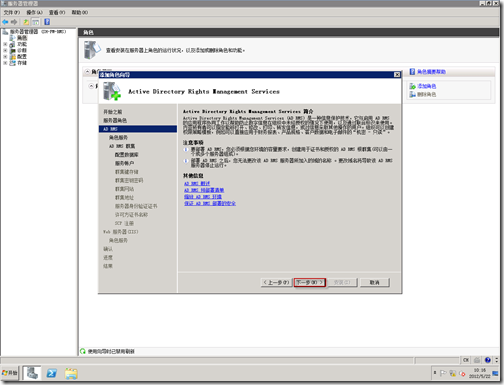The height and width of the screenshot is (385, 504).
Task: Click the 删除角色 icon
Action: [x=412, y=95]
